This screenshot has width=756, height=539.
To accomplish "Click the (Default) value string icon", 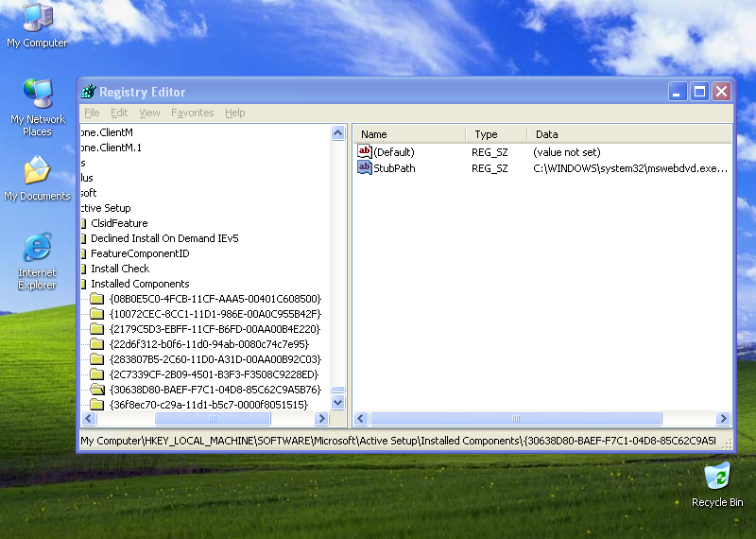I will pos(365,151).
